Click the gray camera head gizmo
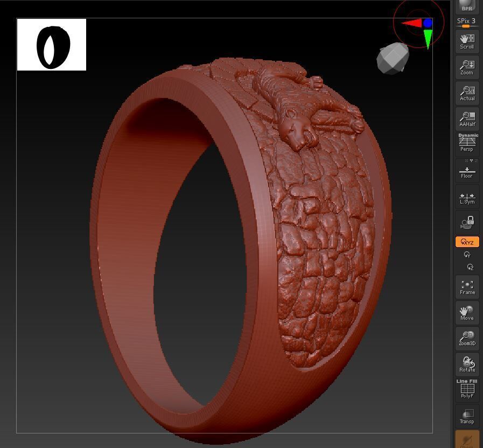 393,58
